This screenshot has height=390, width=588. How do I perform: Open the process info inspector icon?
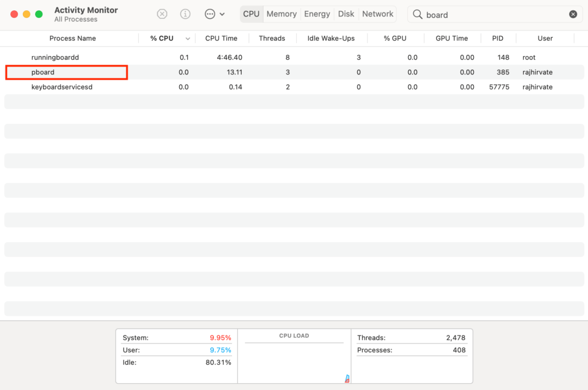[185, 14]
